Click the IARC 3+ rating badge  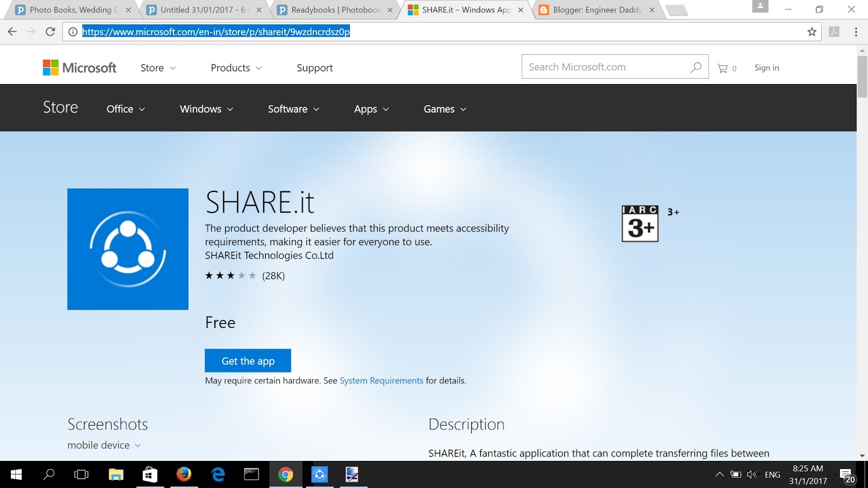(640, 223)
